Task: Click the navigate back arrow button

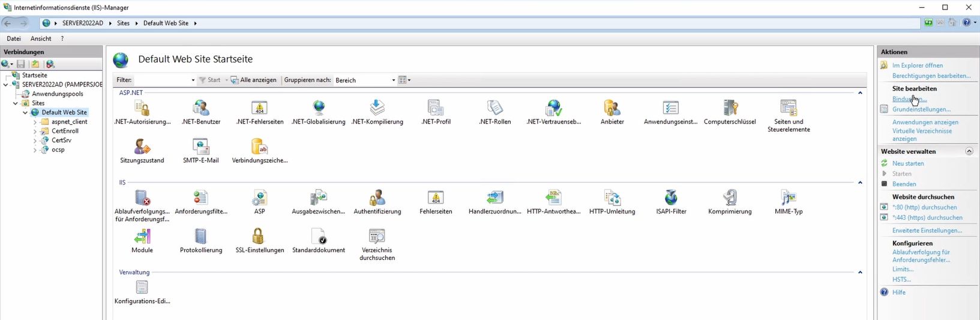Action: click(x=8, y=23)
